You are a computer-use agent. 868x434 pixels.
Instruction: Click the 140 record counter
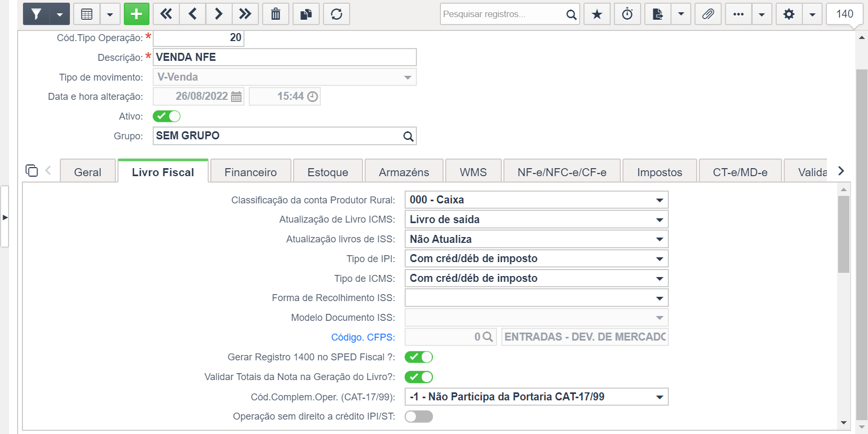pyautogui.click(x=845, y=14)
